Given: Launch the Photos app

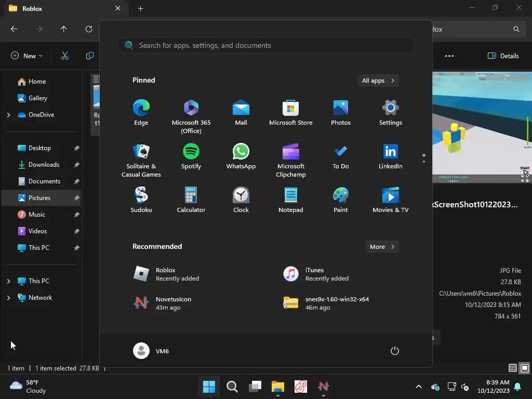Looking at the screenshot, I should [x=341, y=113].
